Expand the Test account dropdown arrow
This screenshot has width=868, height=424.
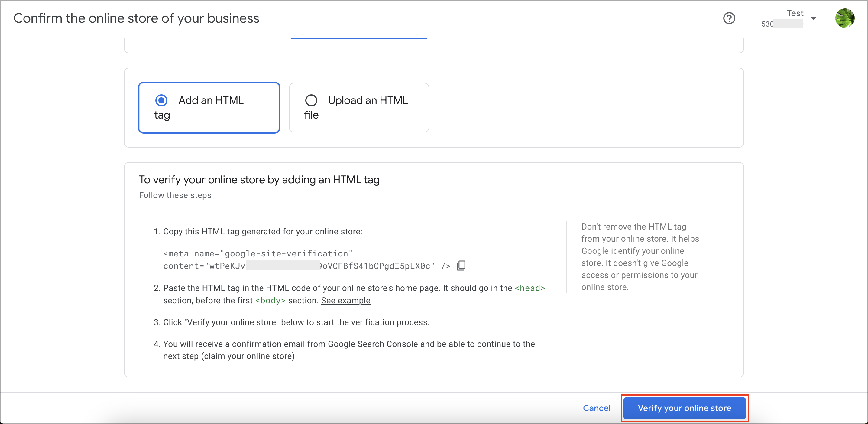[813, 18]
